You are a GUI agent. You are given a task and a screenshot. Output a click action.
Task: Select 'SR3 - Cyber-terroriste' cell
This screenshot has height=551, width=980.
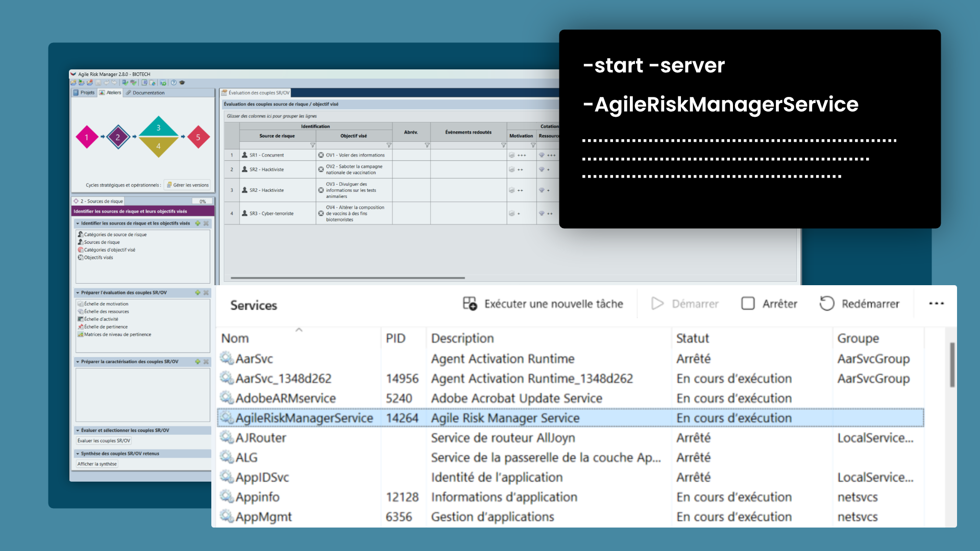click(278, 214)
